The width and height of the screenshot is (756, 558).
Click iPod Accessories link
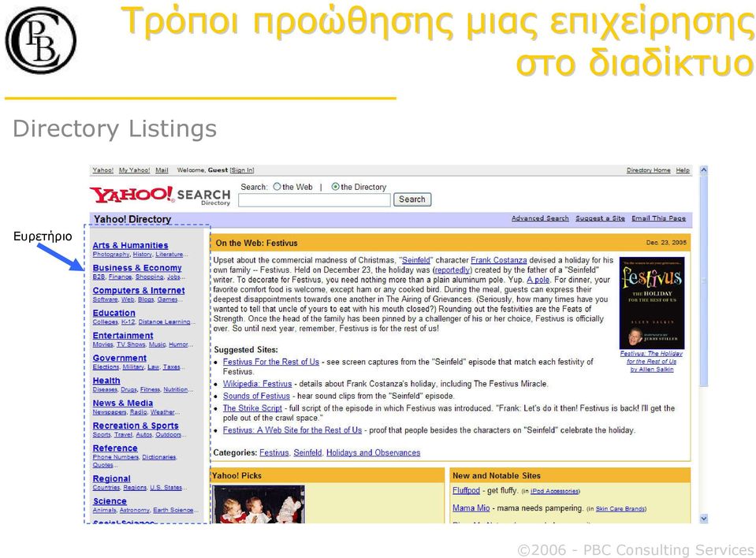tap(554, 492)
